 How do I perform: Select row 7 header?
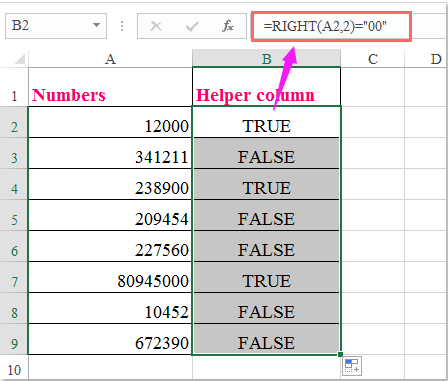[x=14, y=277]
